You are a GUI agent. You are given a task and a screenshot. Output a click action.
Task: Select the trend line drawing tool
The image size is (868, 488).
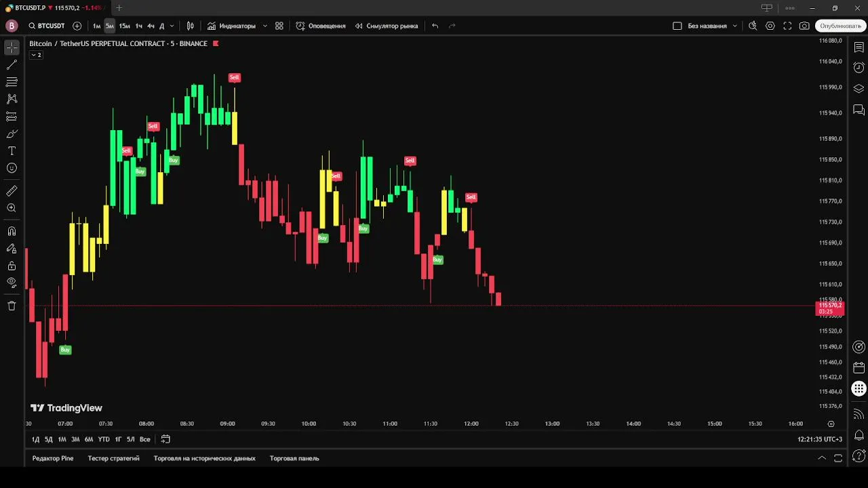12,65
